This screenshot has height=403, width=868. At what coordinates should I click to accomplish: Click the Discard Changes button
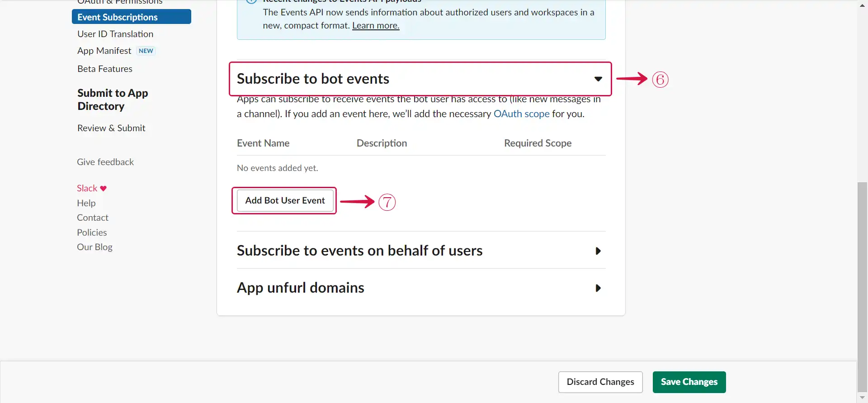600,382
